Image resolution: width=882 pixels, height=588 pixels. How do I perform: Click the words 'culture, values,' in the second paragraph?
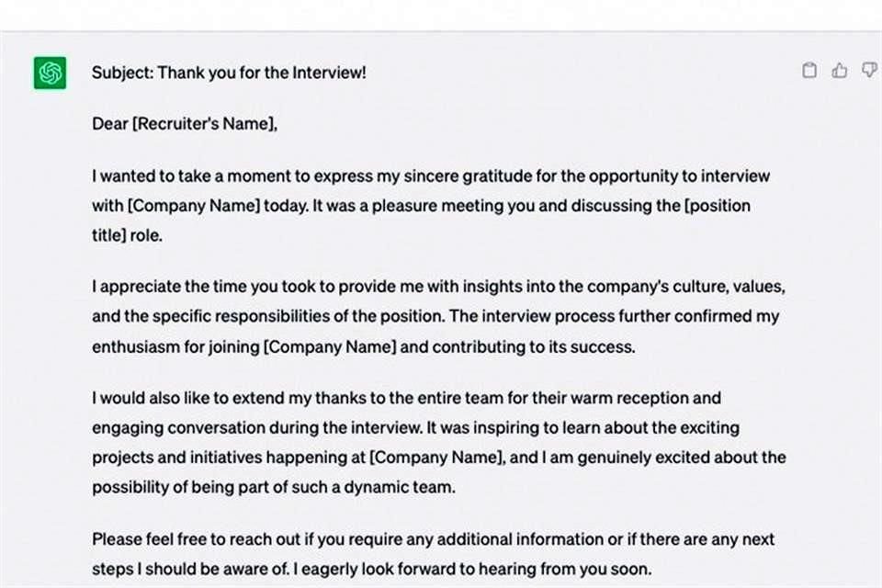point(729,287)
